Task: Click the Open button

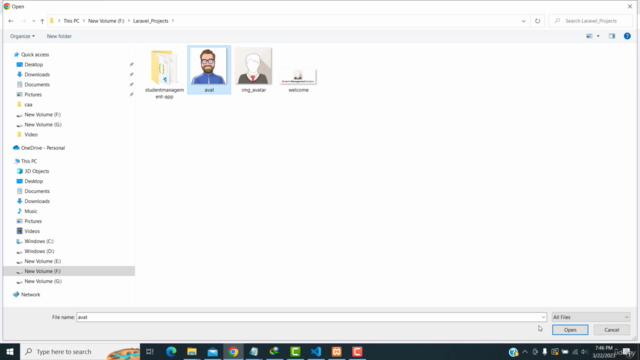Action: tap(570, 330)
